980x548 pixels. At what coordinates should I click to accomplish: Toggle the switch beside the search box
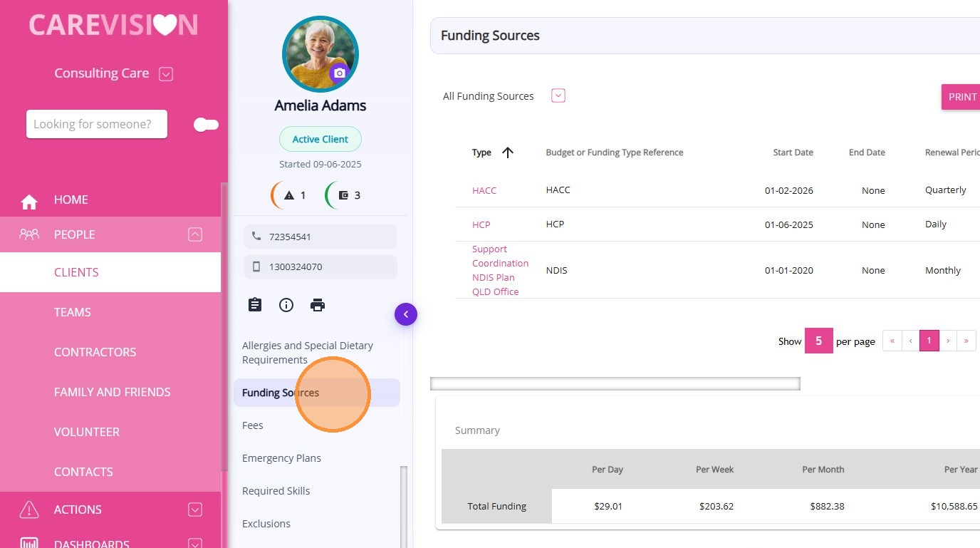pyautogui.click(x=206, y=125)
